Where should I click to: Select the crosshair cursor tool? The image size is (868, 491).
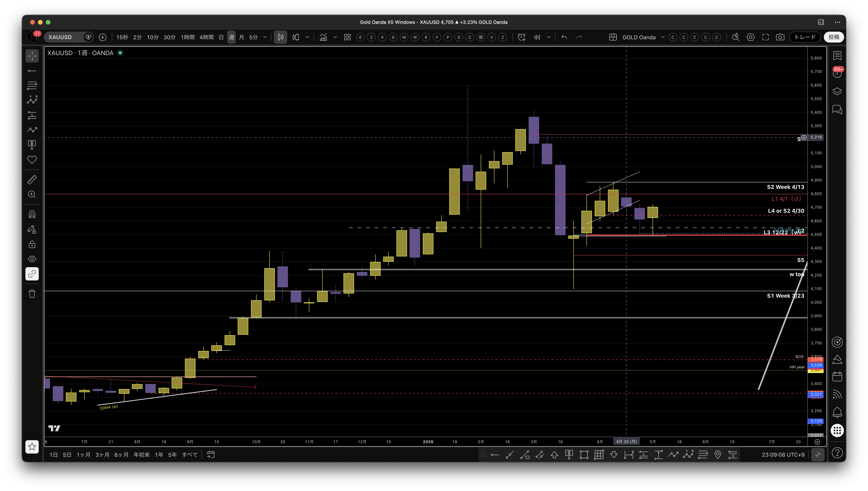32,56
